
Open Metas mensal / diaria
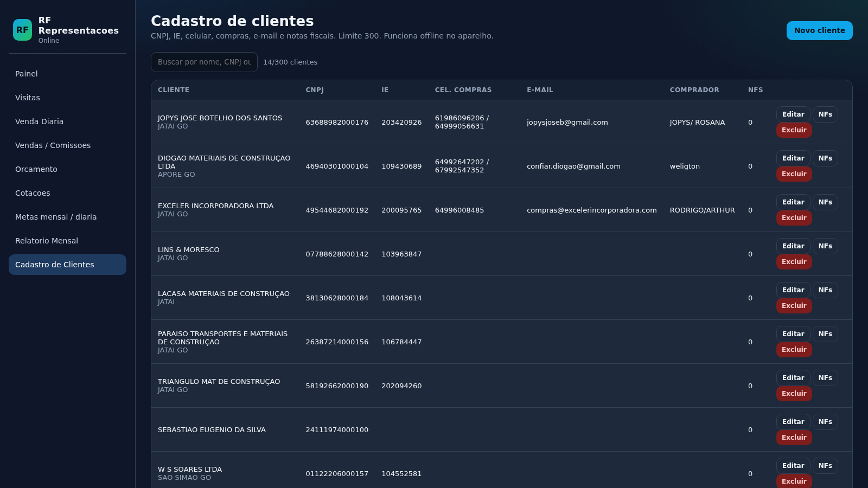coord(67,217)
